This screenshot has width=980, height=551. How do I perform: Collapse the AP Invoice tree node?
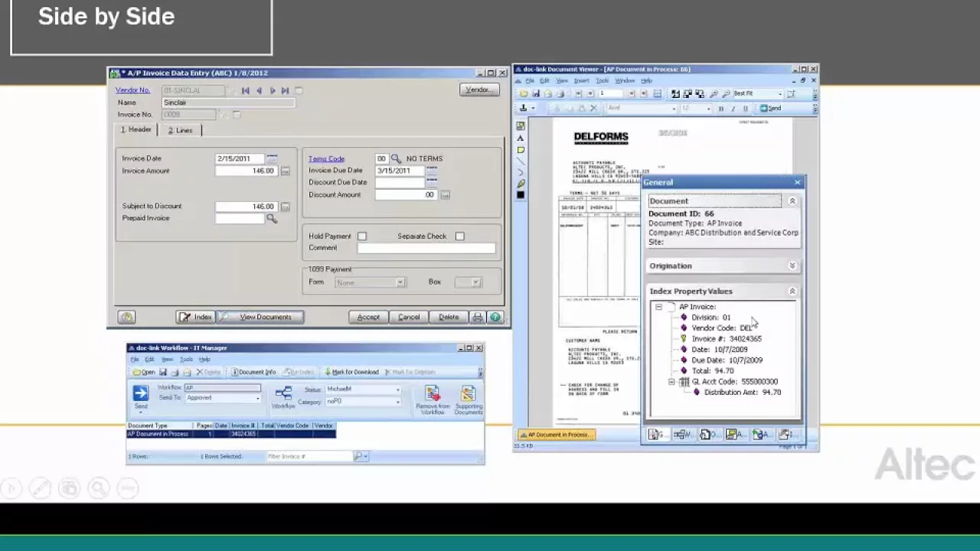658,307
